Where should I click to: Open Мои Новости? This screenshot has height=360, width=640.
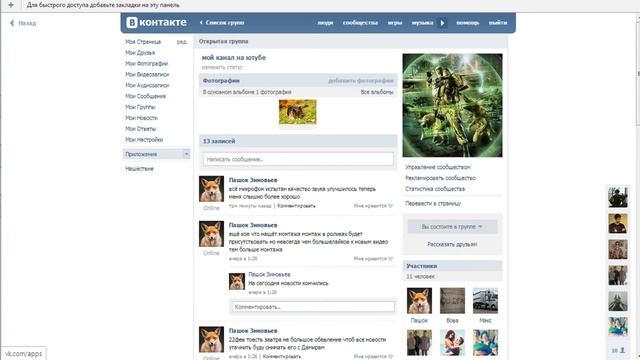[141, 118]
